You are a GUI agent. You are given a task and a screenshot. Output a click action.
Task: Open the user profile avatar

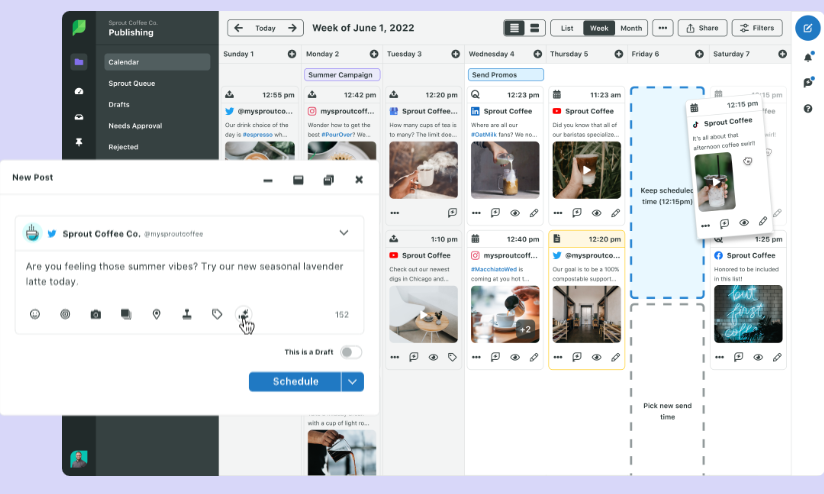[x=79, y=459]
